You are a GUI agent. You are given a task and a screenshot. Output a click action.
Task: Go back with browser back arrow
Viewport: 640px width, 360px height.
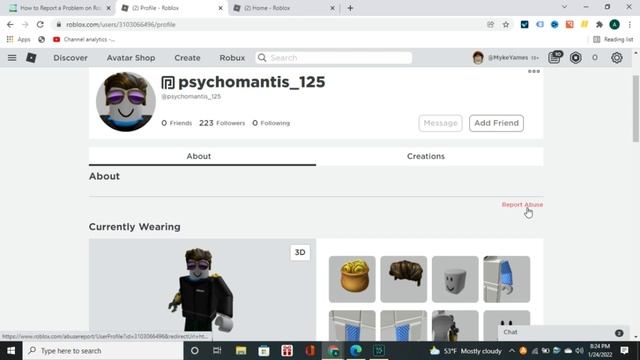10,24
